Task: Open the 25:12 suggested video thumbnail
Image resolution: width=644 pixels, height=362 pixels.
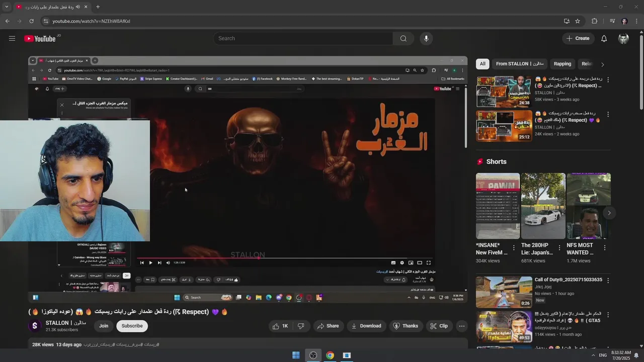Action: 504,126
